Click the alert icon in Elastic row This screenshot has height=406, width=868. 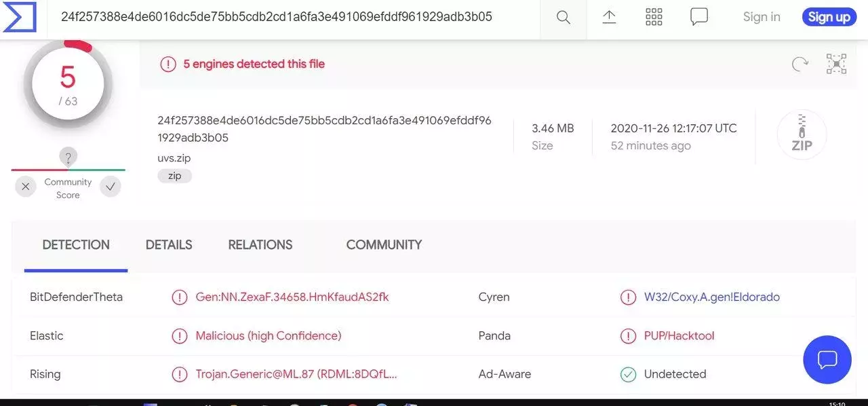click(179, 335)
